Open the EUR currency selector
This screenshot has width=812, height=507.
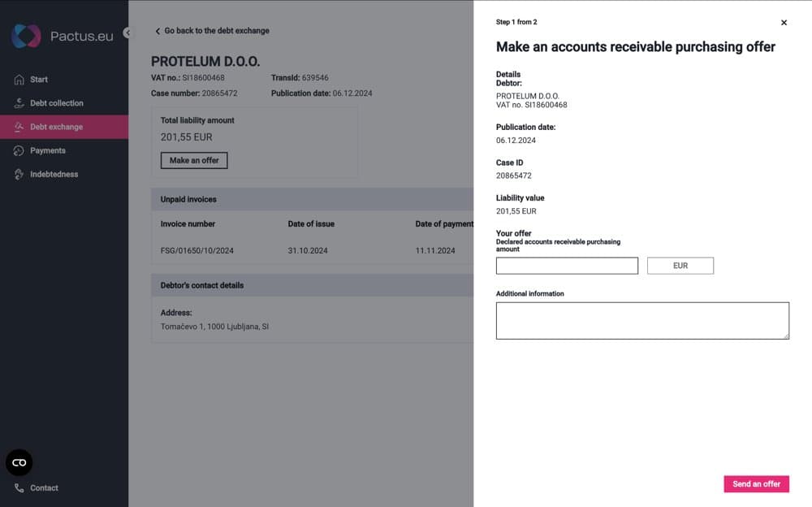(x=680, y=265)
